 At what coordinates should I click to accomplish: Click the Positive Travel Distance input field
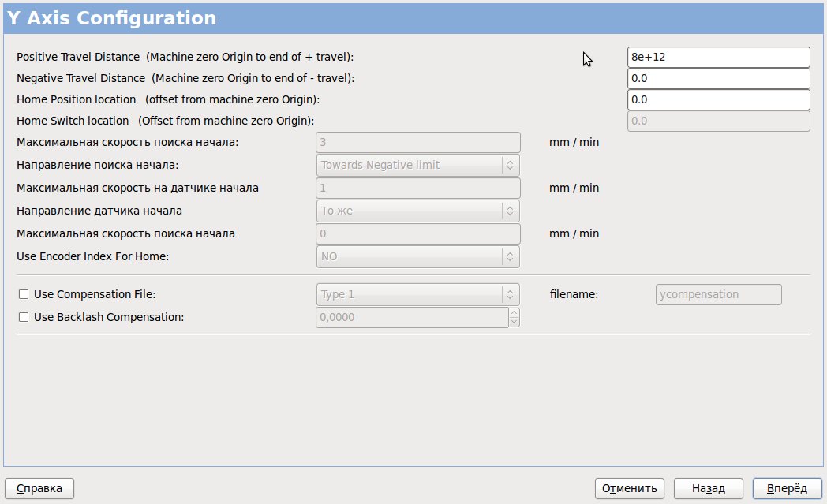tap(718, 58)
